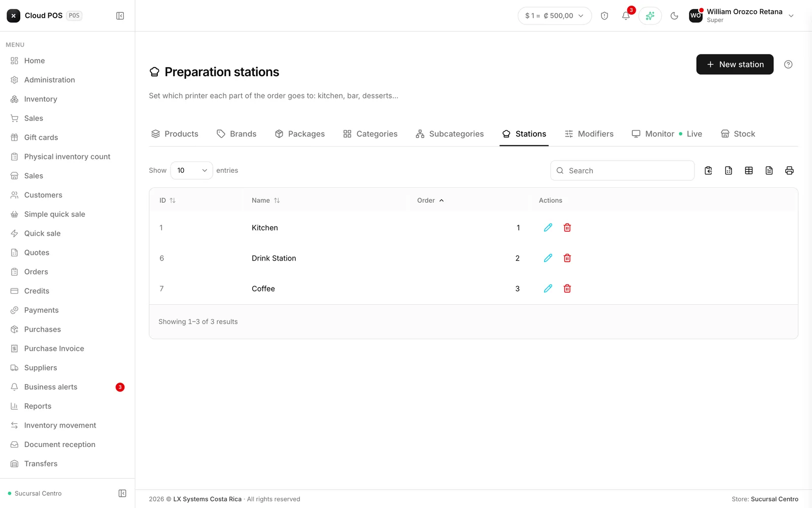
Task: Export table as PDF document icon
Action: click(x=769, y=171)
